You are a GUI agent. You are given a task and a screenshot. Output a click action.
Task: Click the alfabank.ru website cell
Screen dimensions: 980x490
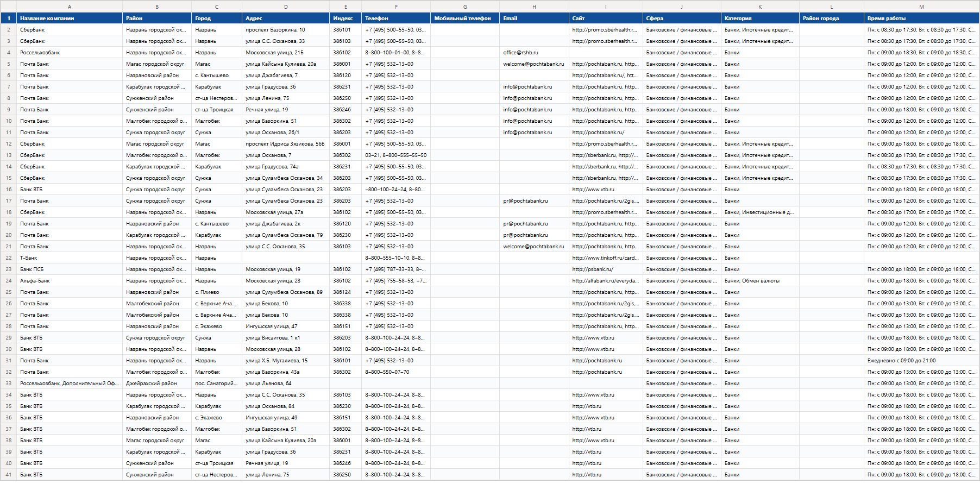pos(606,281)
